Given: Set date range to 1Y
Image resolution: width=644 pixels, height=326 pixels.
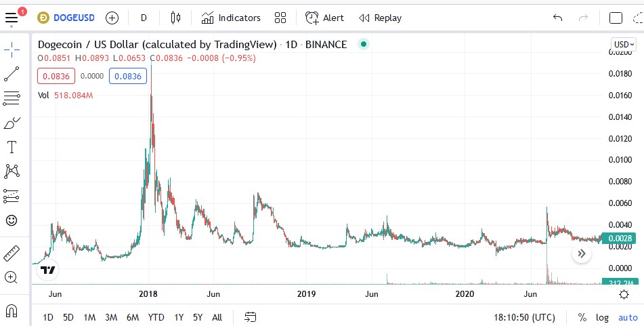Looking at the screenshot, I should (x=179, y=317).
